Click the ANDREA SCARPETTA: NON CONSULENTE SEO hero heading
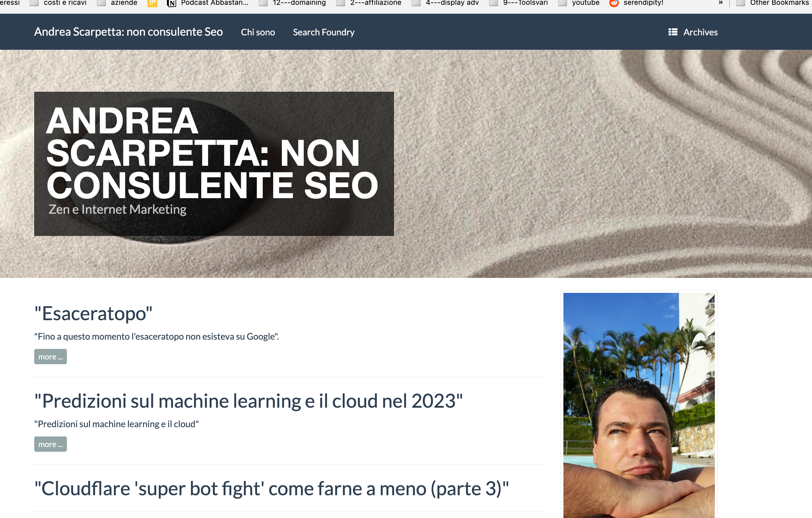812x518 pixels. pyautogui.click(x=212, y=153)
